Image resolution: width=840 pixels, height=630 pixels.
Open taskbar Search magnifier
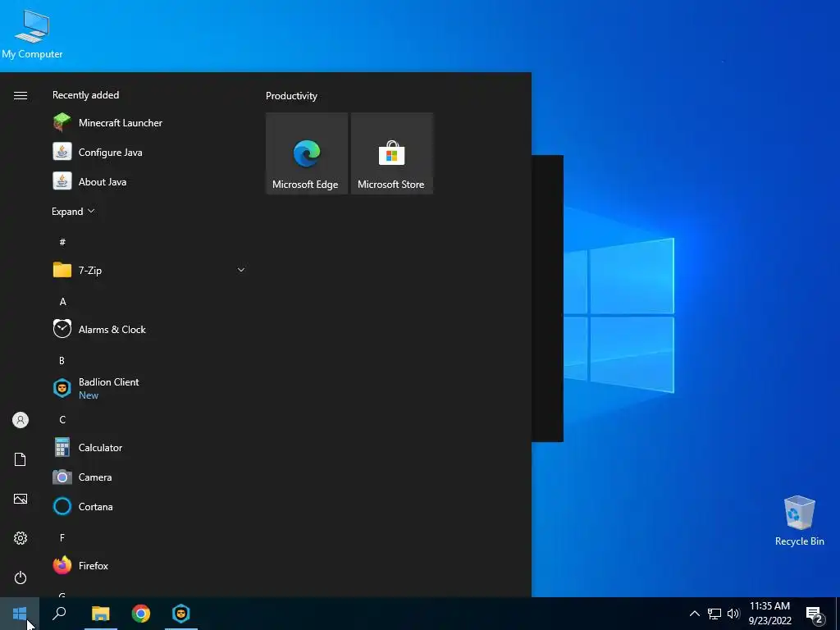59,614
